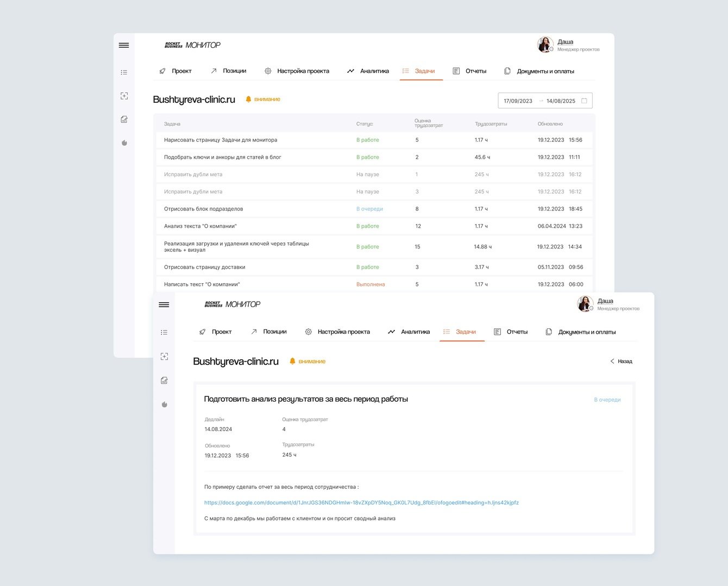Open the task "Отрисовать блок подразделов"
The height and width of the screenshot is (586, 728).
(203, 209)
